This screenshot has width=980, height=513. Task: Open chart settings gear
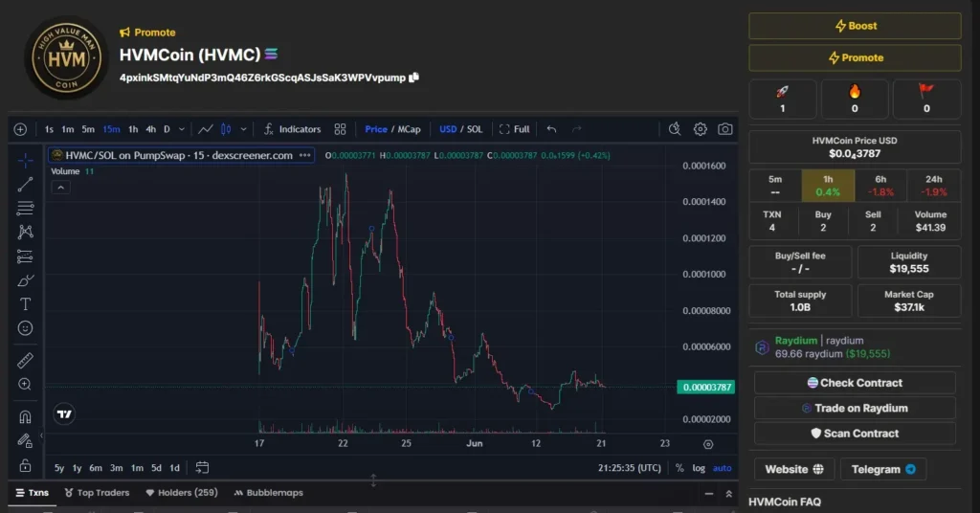point(700,129)
